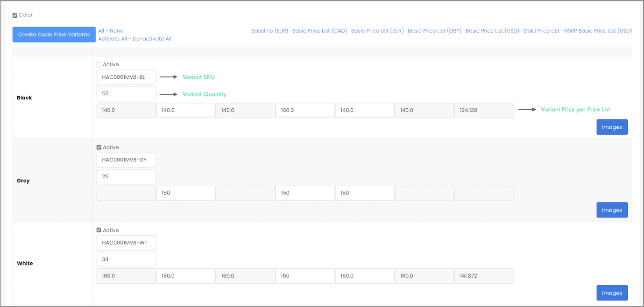Click Create Code Price Variants button
The image size is (644, 307).
(x=54, y=35)
